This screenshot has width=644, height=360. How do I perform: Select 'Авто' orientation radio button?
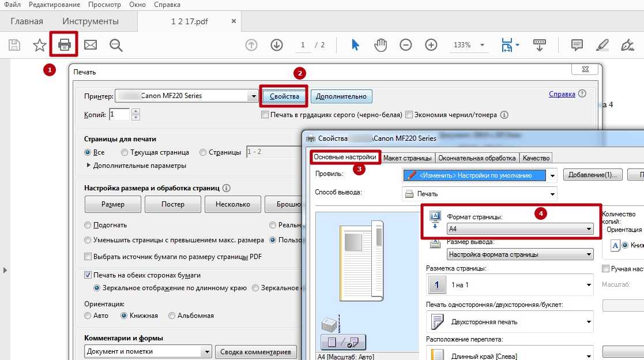[x=88, y=316]
